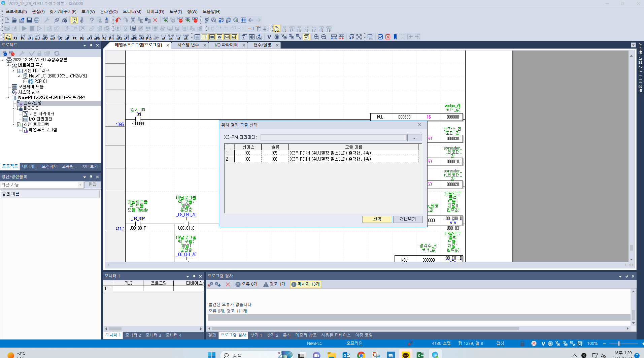The height and width of the screenshot is (358, 644).
Task: Select the F5 horizontal line tool
Action: click(74, 37)
